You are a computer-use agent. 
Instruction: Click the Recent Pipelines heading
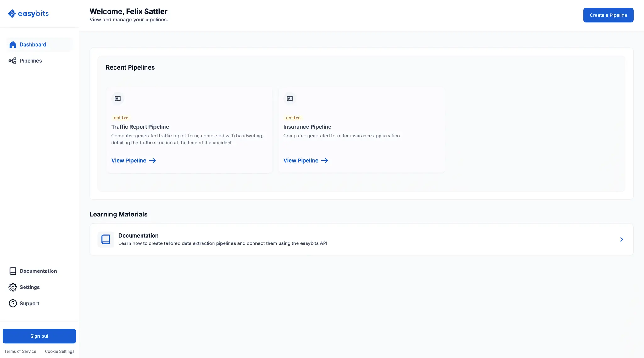[130, 67]
